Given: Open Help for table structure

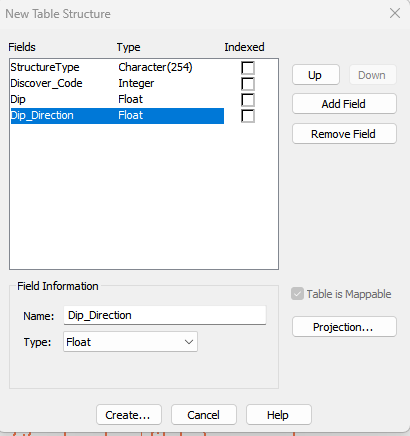Looking at the screenshot, I should 279,415.
